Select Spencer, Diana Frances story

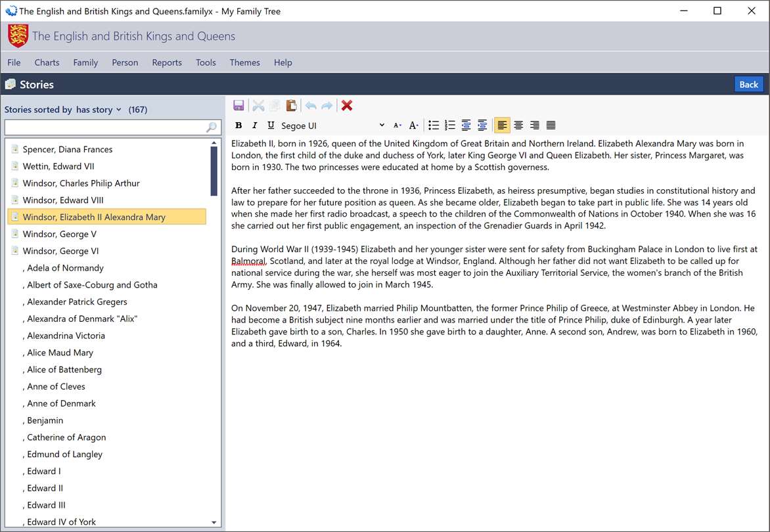(106, 149)
